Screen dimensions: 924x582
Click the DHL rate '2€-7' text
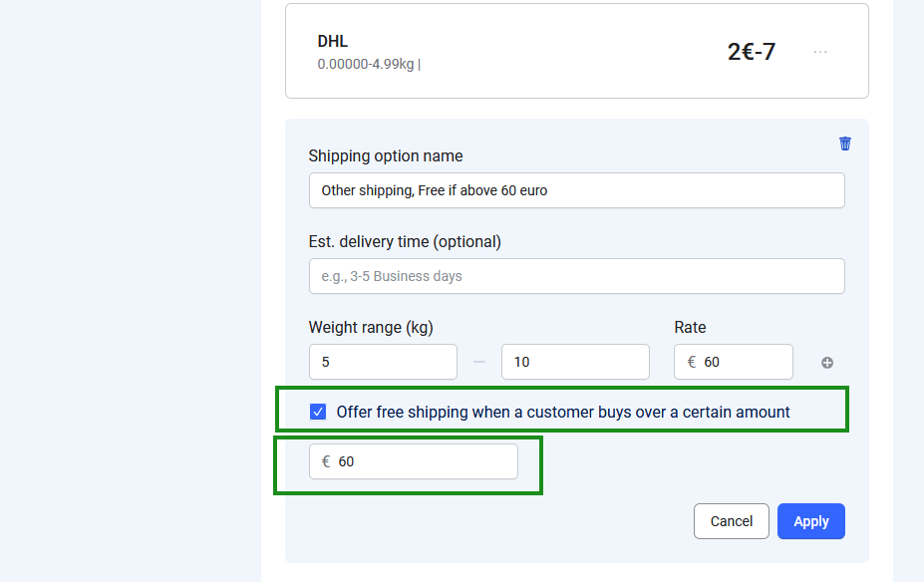click(x=752, y=52)
